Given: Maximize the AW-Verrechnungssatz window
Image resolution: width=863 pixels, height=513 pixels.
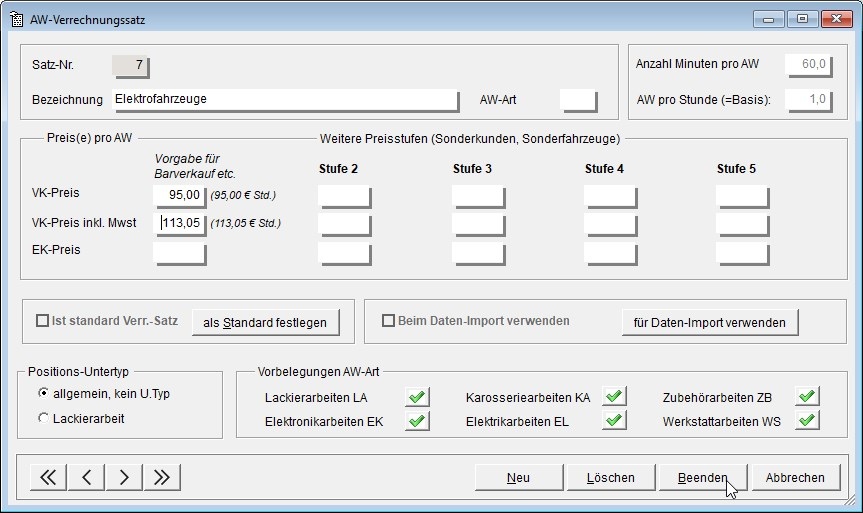Looking at the screenshot, I should point(802,19).
